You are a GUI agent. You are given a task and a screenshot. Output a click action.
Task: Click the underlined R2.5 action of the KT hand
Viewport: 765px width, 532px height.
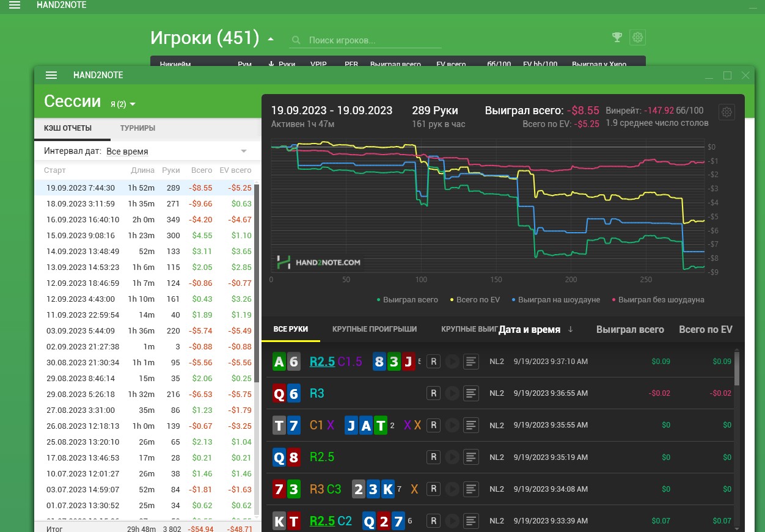coord(322,521)
